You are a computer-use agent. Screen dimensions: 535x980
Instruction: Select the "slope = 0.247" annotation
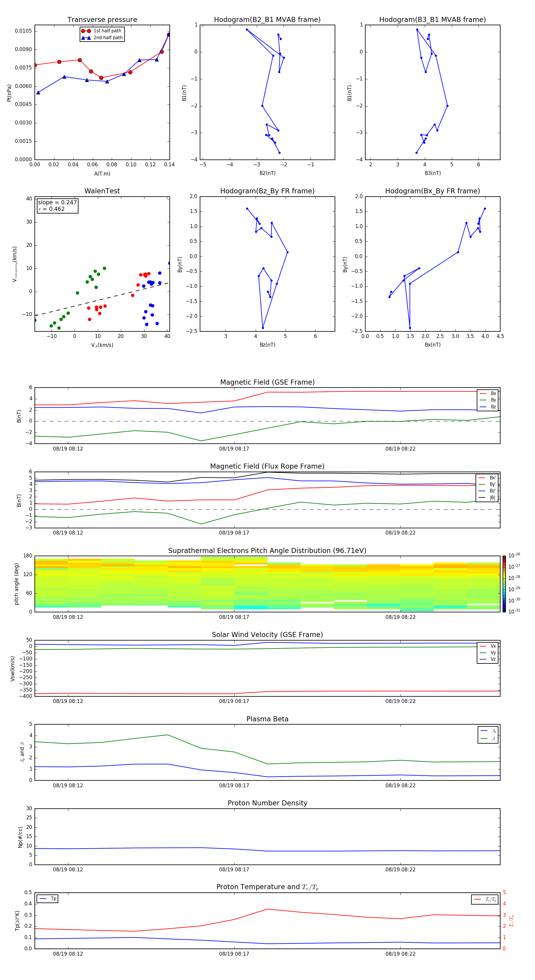coord(57,203)
